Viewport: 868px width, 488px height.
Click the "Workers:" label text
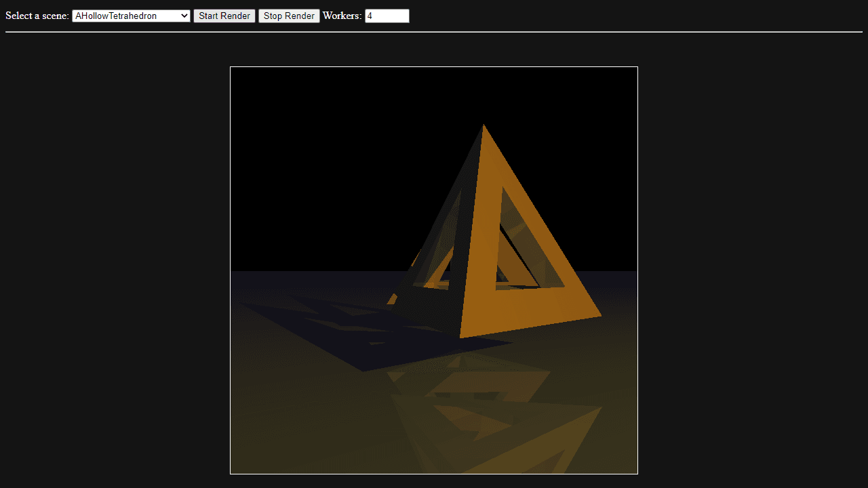tap(342, 16)
